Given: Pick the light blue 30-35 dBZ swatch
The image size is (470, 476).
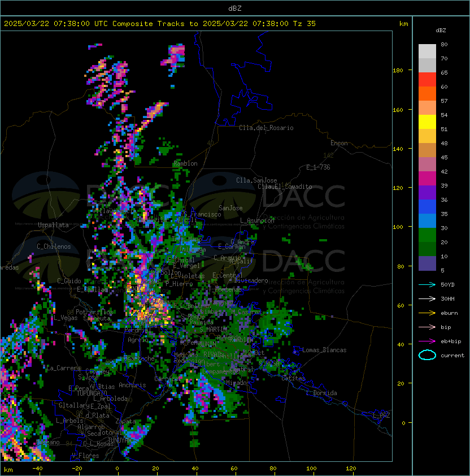Looking at the screenshot, I should pos(427,221).
